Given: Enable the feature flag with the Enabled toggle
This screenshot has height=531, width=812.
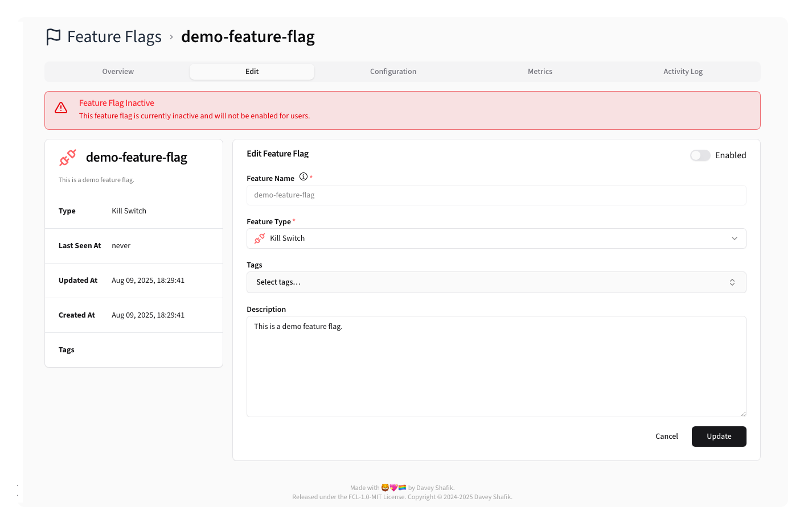Looking at the screenshot, I should point(700,155).
